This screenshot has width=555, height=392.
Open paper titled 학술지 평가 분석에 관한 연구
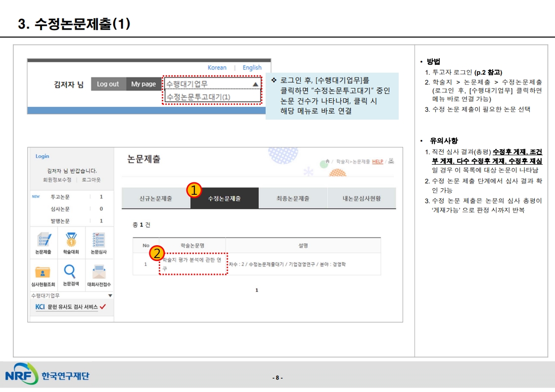(x=192, y=264)
